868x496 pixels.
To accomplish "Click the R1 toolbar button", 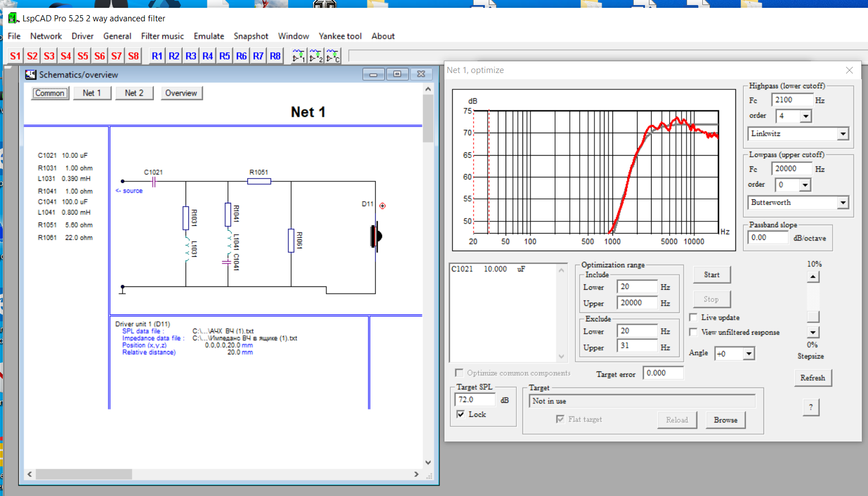I will coord(157,56).
